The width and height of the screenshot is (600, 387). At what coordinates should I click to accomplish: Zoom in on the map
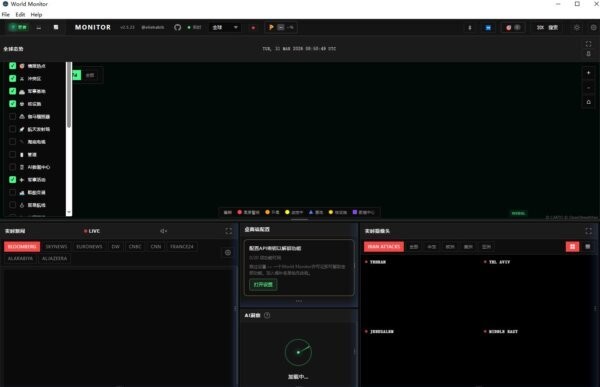(x=589, y=73)
